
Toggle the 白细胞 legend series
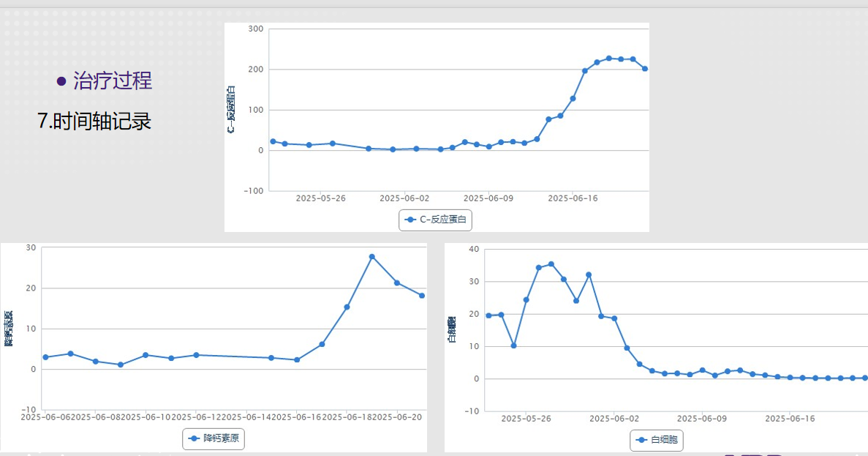[x=656, y=441]
